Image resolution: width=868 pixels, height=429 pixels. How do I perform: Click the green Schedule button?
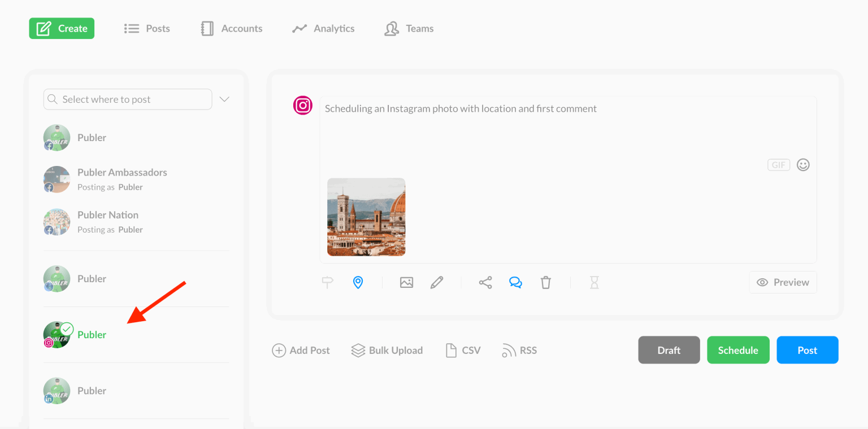tap(738, 350)
